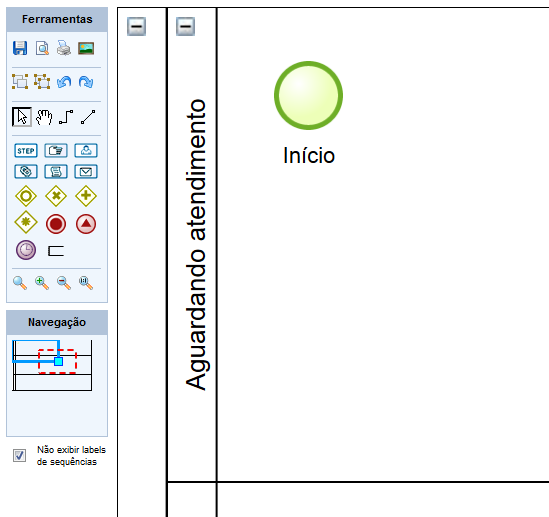Select the hand pan tool
This screenshot has height=517, width=549.
[44, 117]
